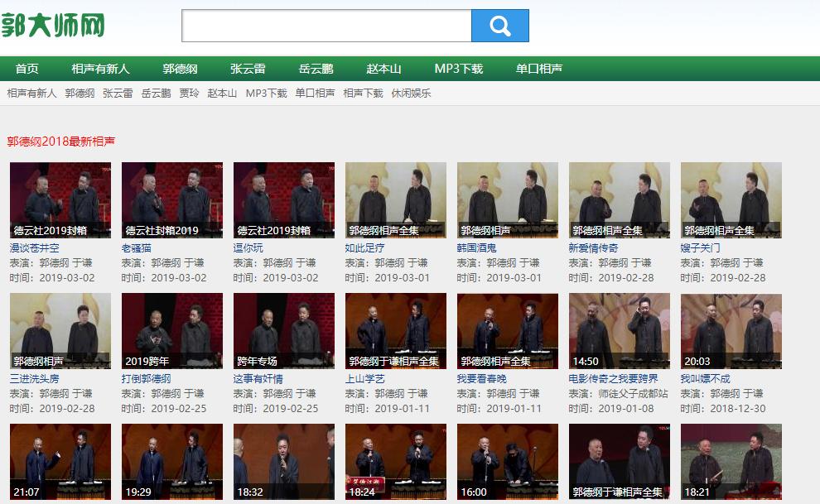The width and height of the screenshot is (820, 504).
Task: Click 相声有新人 in gray sub-navigation
Action: coord(32,94)
